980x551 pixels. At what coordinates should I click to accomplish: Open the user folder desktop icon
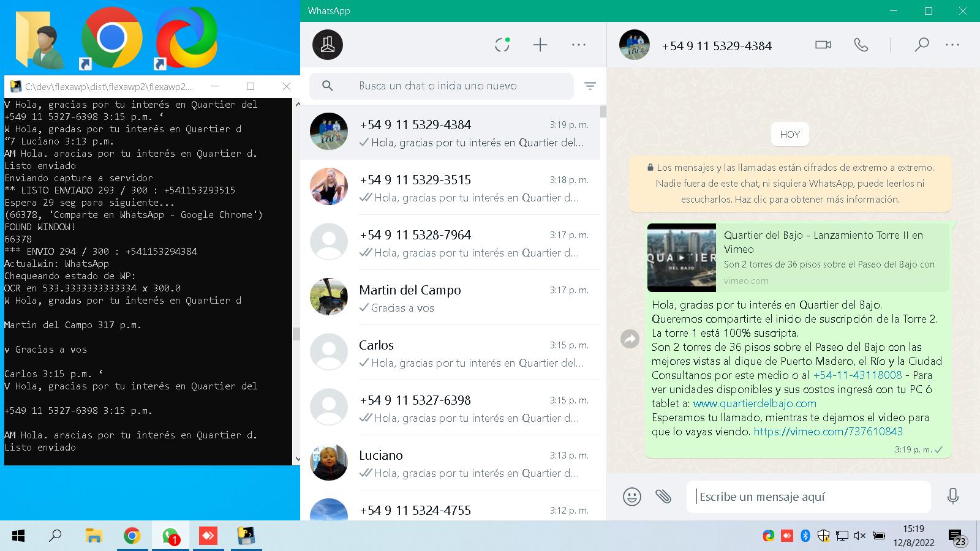(x=39, y=39)
